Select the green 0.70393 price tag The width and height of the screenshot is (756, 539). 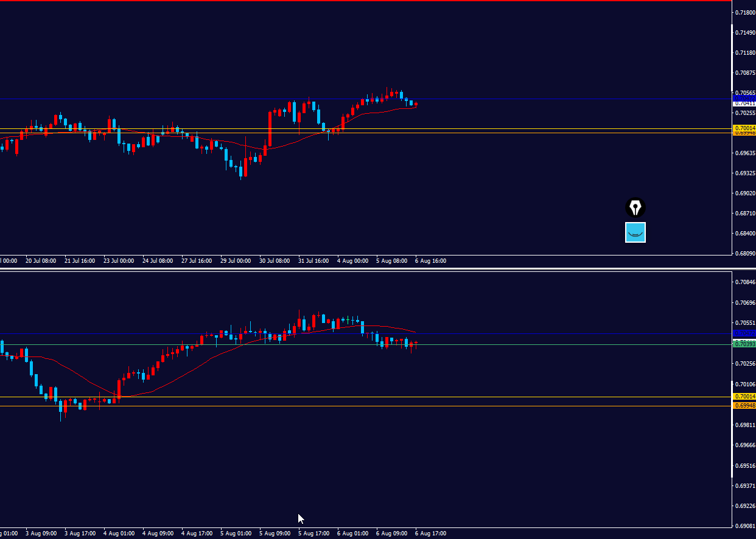(745, 344)
